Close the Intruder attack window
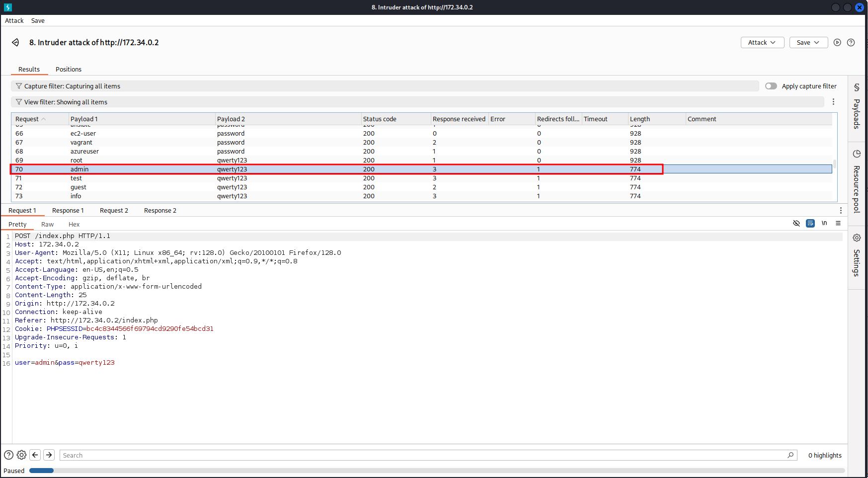868x478 pixels. 860,7
